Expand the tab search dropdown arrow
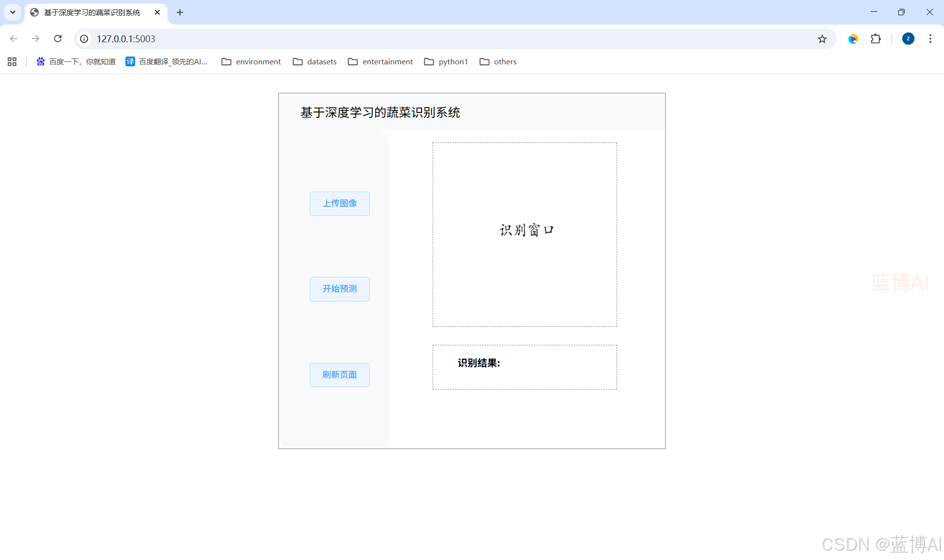944x560 pixels. [13, 12]
